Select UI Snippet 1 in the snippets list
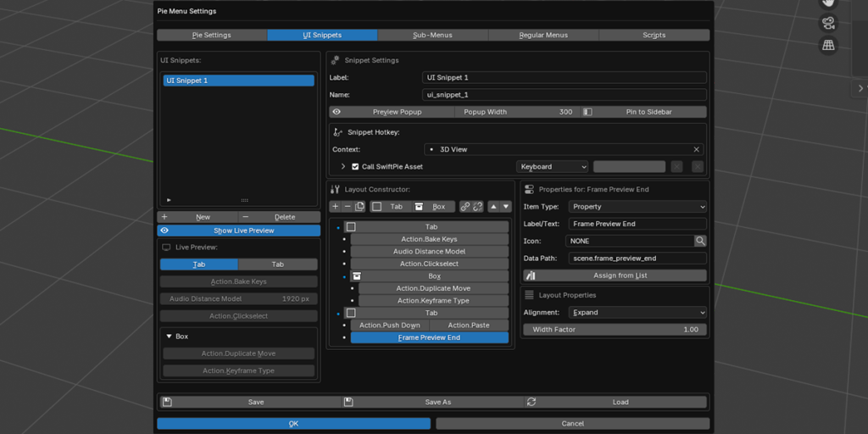Image resolution: width=868 pixels, height=434 pixels. [x=238, y=81]
